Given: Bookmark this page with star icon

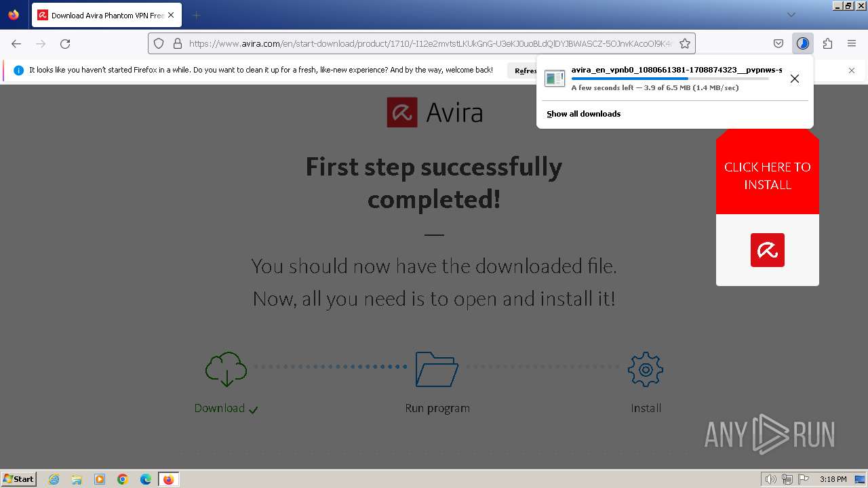Looking at the screenshot, I should tap(685, 43).
